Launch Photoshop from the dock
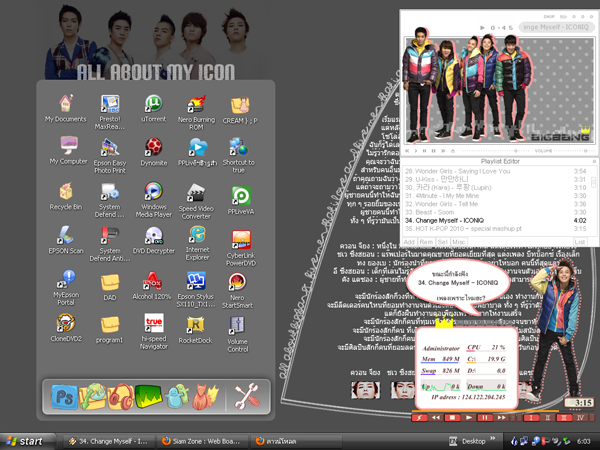600x450 pixels. tap(64, 397)
